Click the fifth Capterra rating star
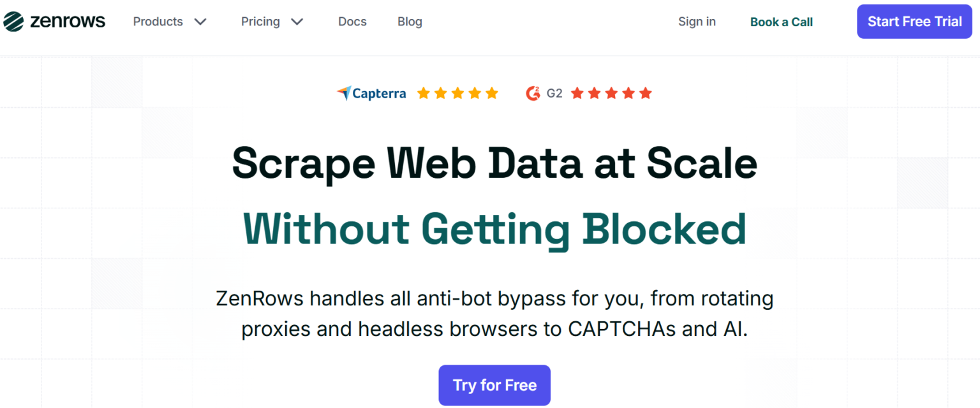Viewport: 980px width, 408px height. [492, 93]
